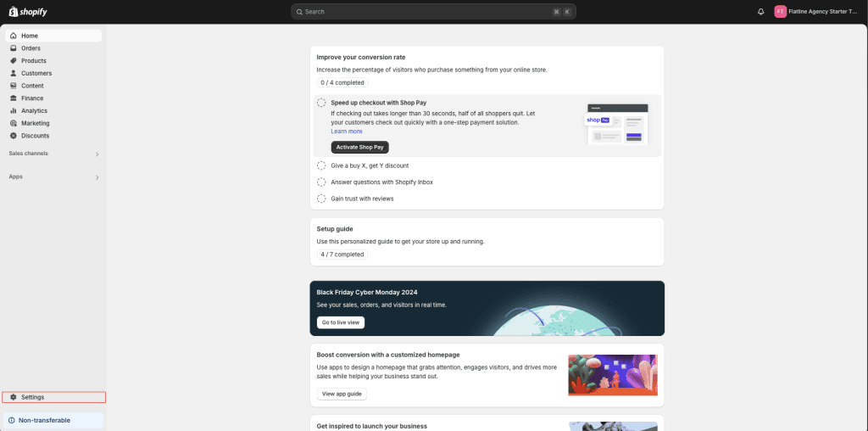Expand Apps section chevron

(x=97, y=177)
